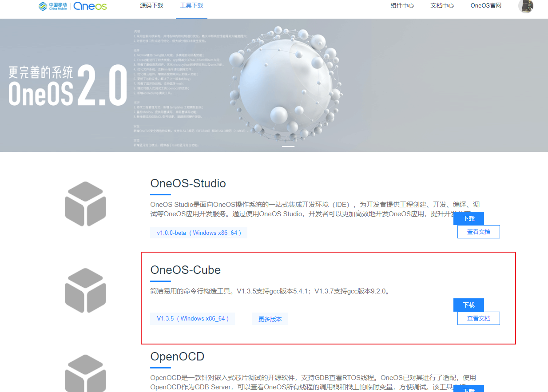Viewport: 548px width, 392px height.
Task: Open the user avatar menu
Action: tap(526, 6)
